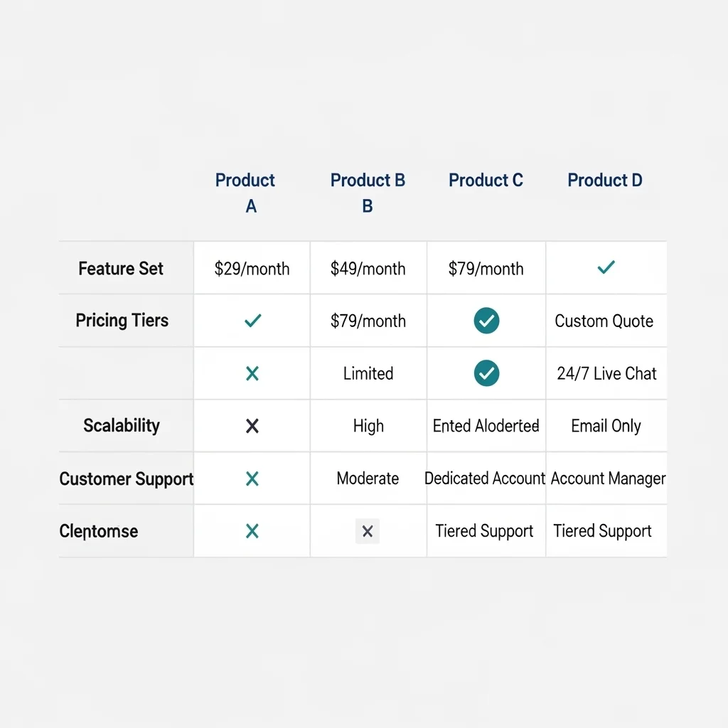Click the Scalability row label

122,425
